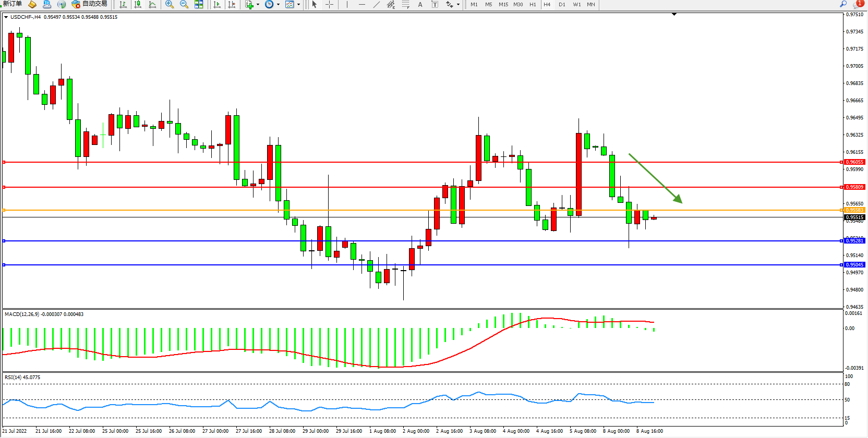Image resolution: width=868 pixels, height=438 pixels.
Task: Select the trendline drawing tool
Action: (x=377, y=5)
